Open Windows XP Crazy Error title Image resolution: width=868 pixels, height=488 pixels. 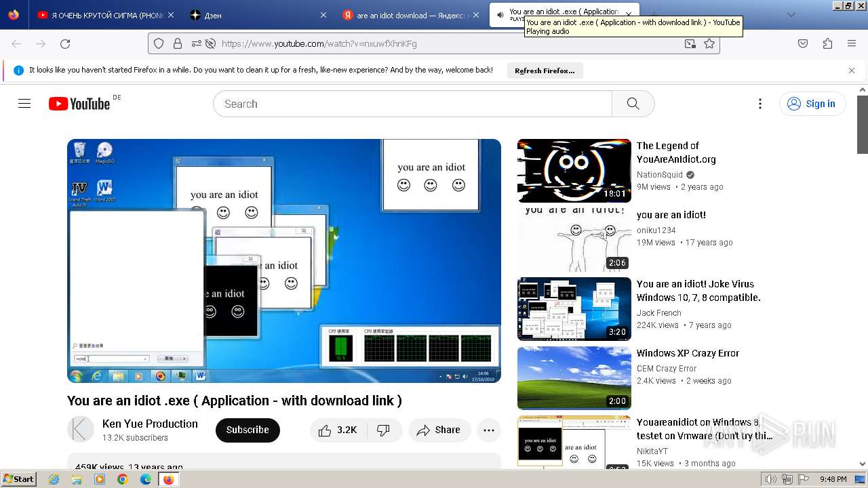tap(688, 353)
